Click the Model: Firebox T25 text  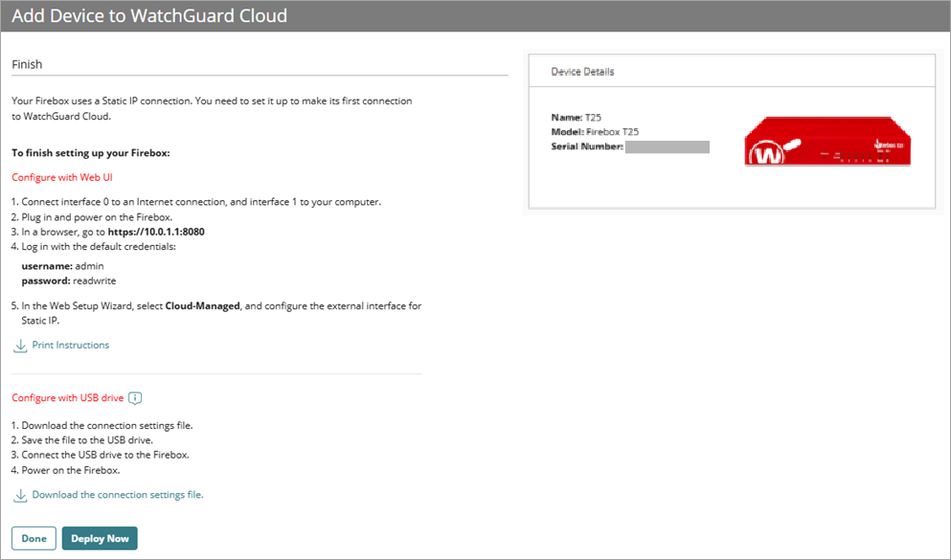coord(595,131)
